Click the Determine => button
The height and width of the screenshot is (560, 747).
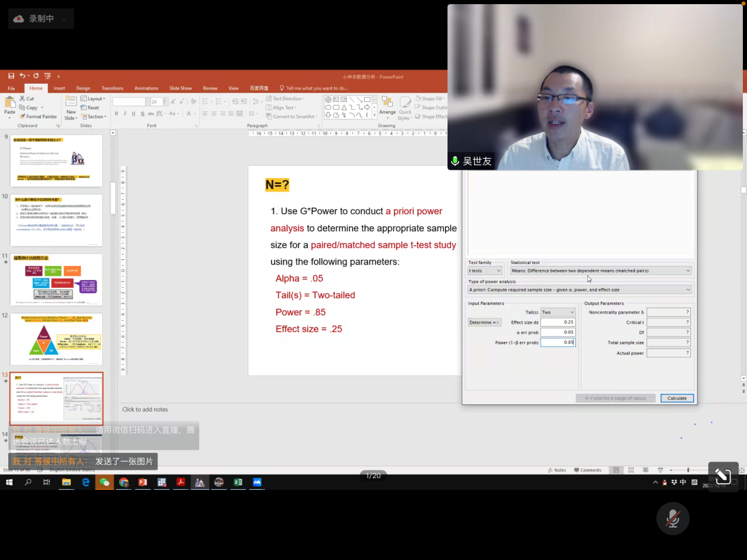(x=484, y=322)
